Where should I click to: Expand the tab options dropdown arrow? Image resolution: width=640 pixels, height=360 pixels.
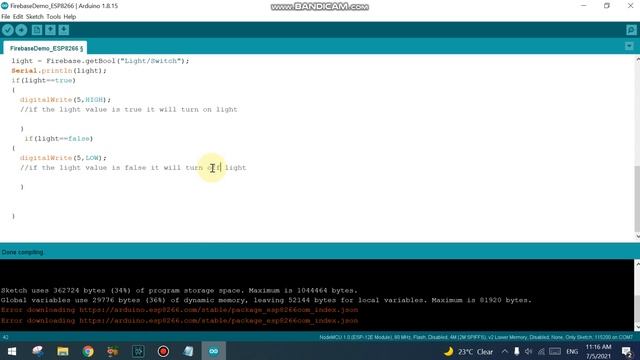[x=629, y=46]
